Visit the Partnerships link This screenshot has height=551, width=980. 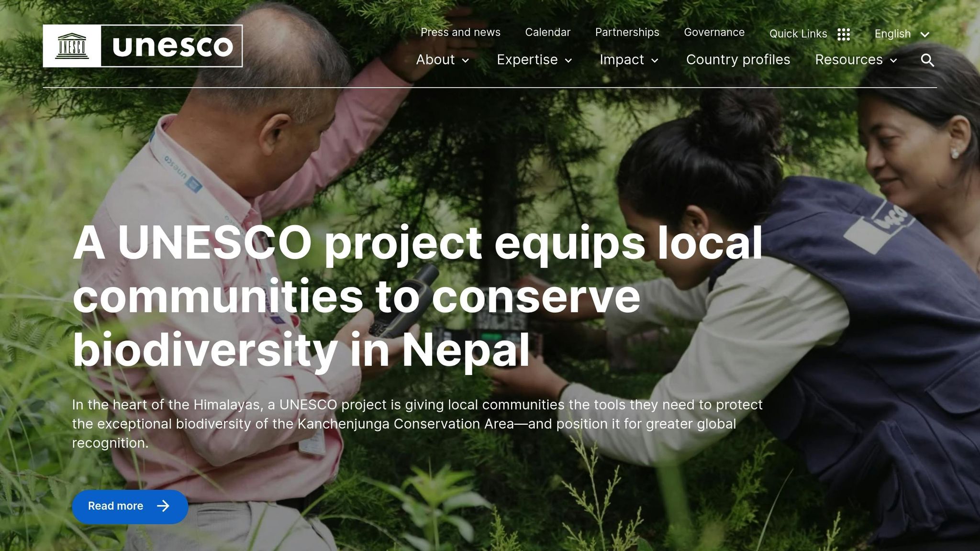click(627, 32)
